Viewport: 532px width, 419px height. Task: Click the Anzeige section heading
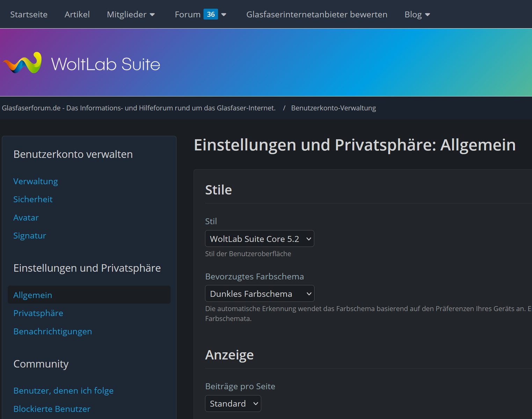pyautogui.click(x=229, y=355)
